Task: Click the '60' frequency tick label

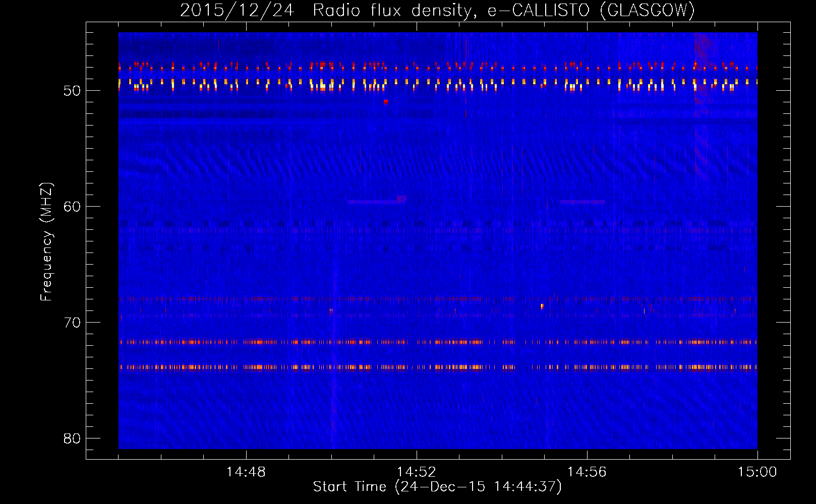Action: (x=72, y=207)
